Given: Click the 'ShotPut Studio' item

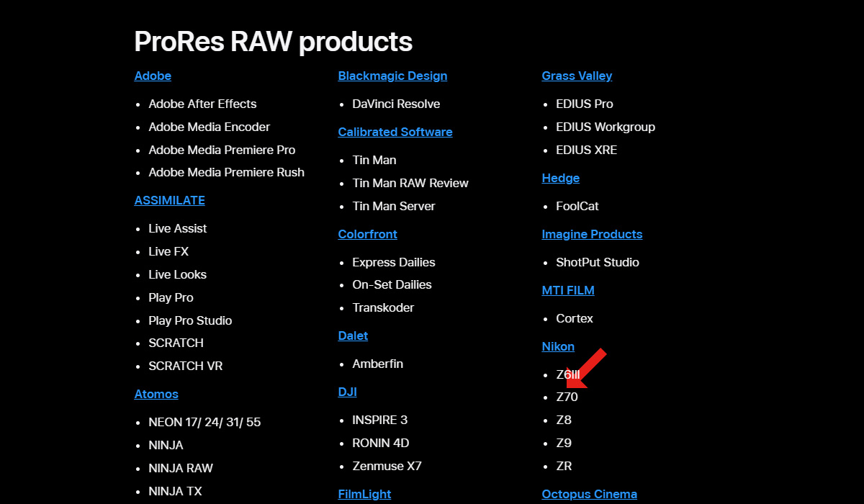Looking at the screenshot, I should click(598, 262).
